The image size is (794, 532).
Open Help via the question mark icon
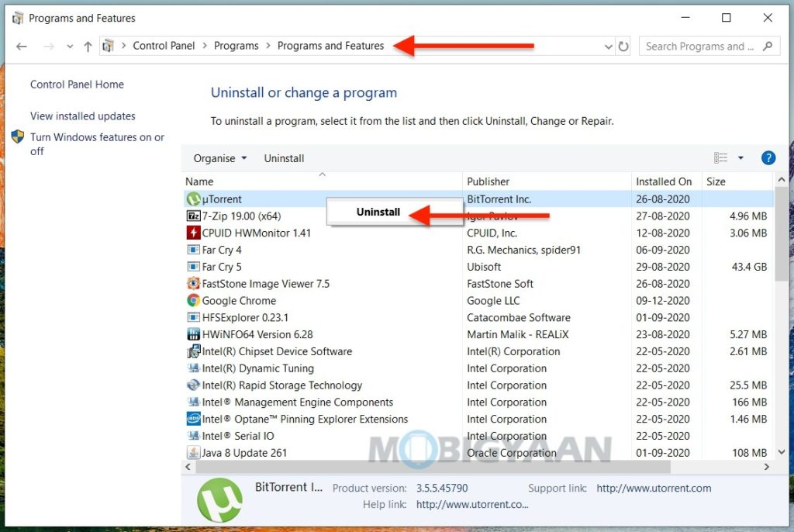(768, 157)
